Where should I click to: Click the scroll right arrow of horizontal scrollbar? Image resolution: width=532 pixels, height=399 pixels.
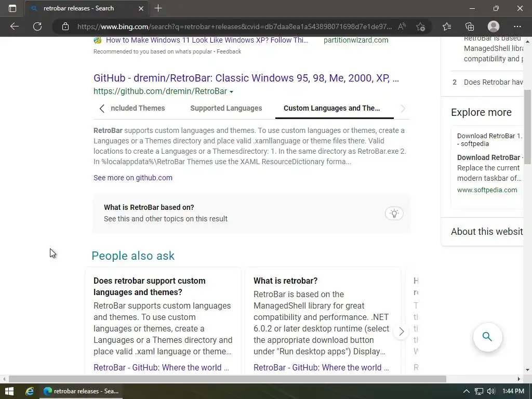pyautogui.click(x=519, y=379)
